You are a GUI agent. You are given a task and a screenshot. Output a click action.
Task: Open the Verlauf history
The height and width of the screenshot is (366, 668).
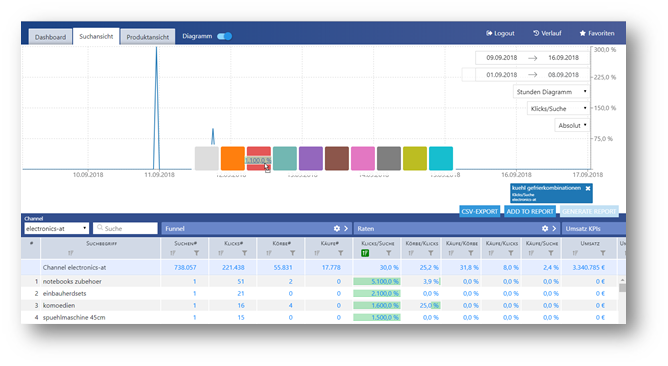click(x=547, y=33)
